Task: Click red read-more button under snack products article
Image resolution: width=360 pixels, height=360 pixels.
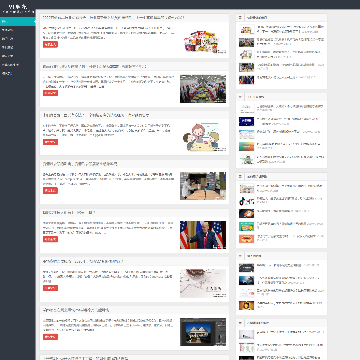Action: [50, 44]
